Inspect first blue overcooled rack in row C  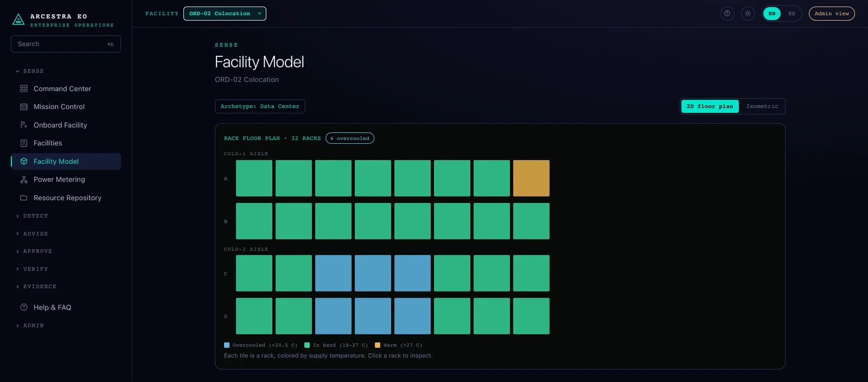pyautogui.click(x=333, y=273)
